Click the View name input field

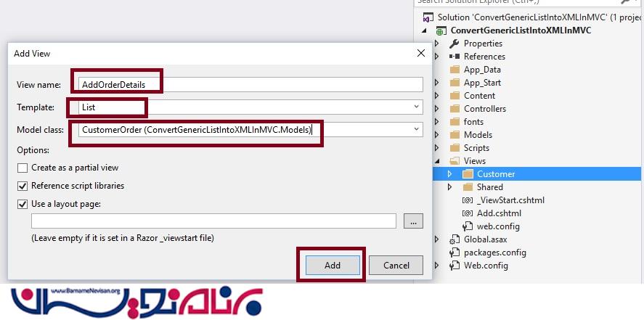coord(250,85)
